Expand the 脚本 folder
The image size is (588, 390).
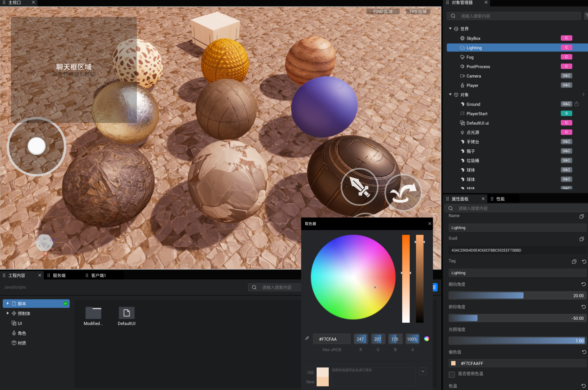(8, 303)
